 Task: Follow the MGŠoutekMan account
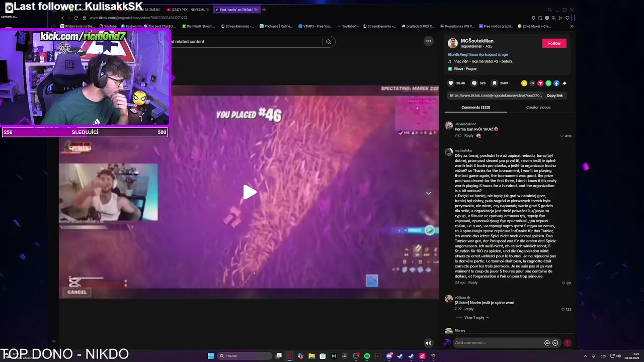(554, 43)
